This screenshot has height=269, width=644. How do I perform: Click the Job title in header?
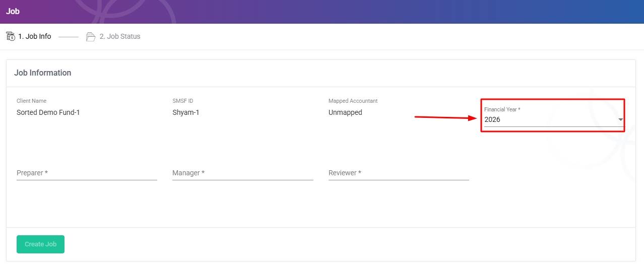pyautogui.click(x=13, y=11)
